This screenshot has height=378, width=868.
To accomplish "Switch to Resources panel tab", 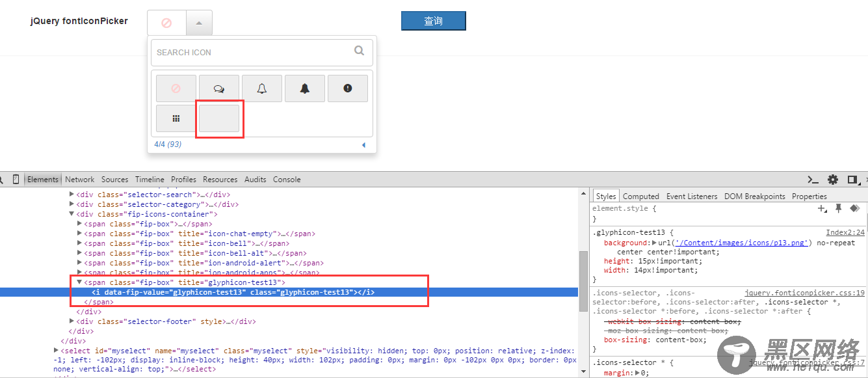I will point(220,180).
